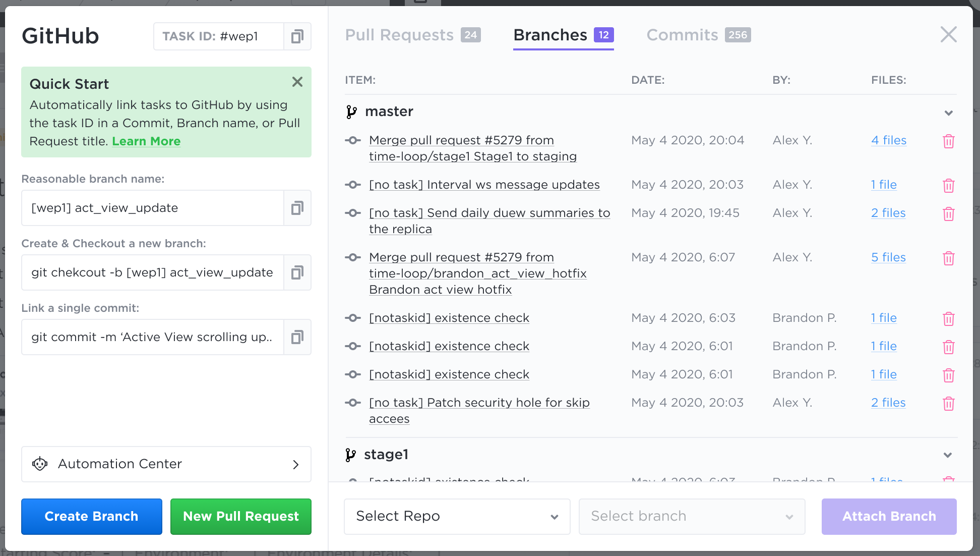Image resolution: width=980 pixels, height=556 pixels.
Task: Open the Automation Center
Action: point(166,464)
